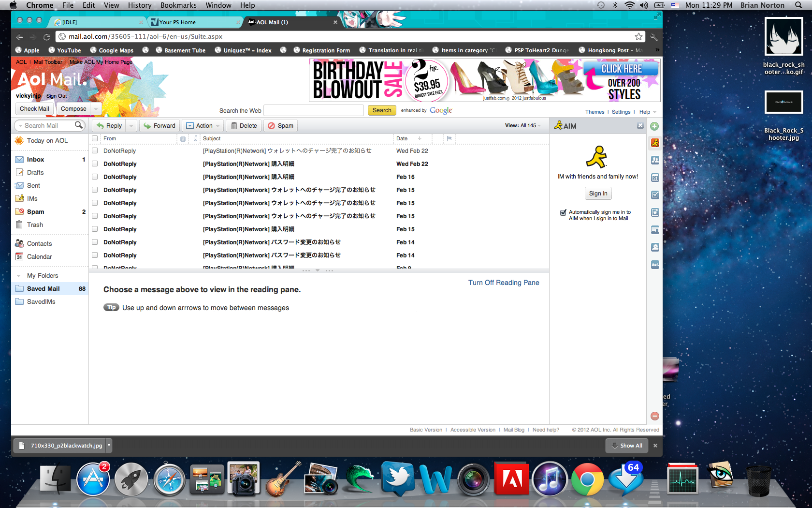Click the BIRTHDAY BLOWOUT SALE shoe ad
Screen dimensions: 812x508
(484, 80)
